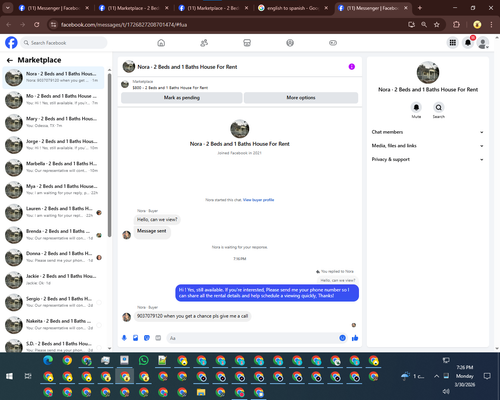The width and height of the screenshot is (500, 400).
Task: Open Chrome three-dot menu
Action: point(491,24)
